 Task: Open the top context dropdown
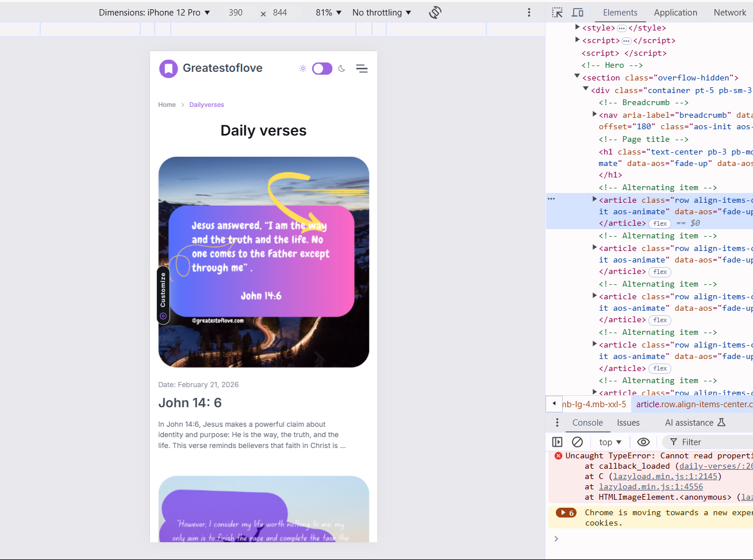610,442
